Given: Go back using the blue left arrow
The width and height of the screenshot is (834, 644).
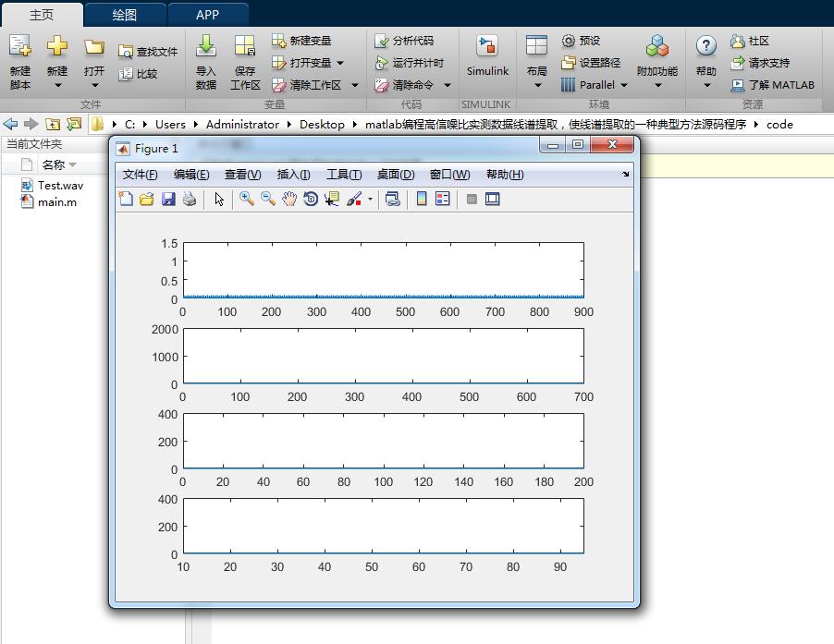Looking at the screenshot, I should pos(10,125).
